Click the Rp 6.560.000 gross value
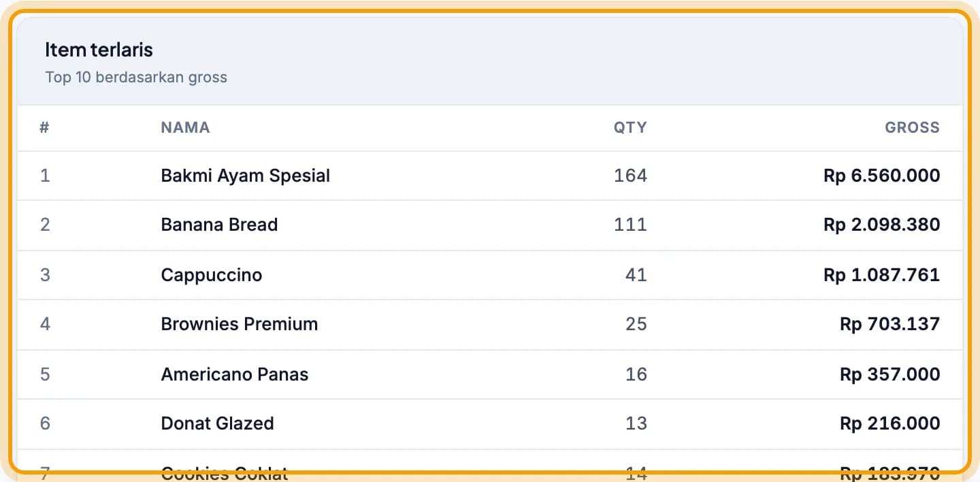Image resolution: width=980 pixels, height=482 pixels. (x=881, y=176)
